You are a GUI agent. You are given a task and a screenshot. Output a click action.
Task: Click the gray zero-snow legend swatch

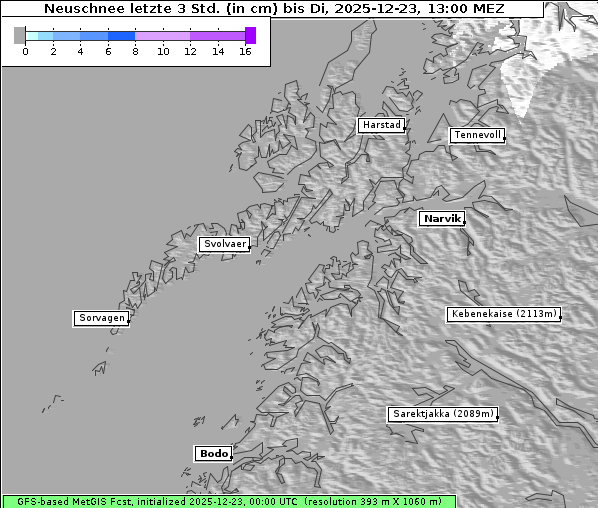click(x=19, y=35)
